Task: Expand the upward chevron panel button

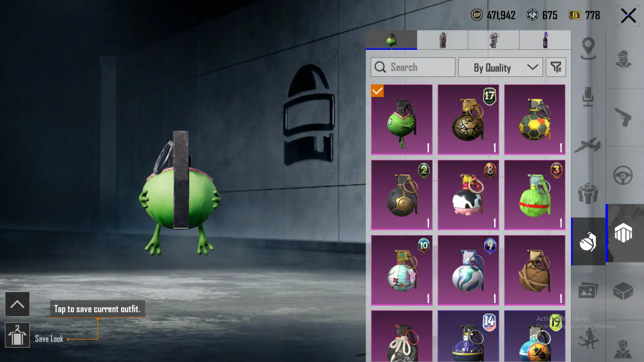Action: [17, 304]
